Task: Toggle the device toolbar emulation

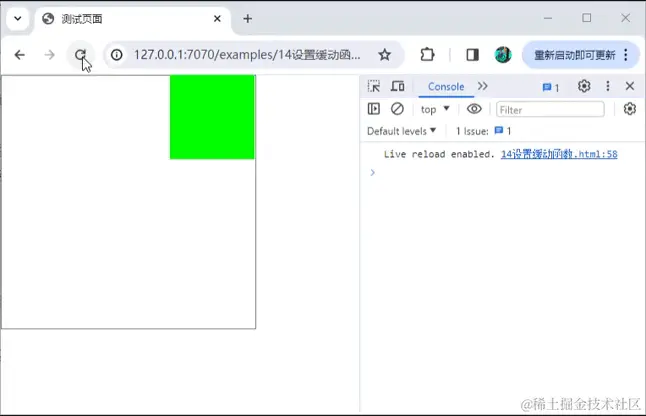Action: [x=398, y=86]
